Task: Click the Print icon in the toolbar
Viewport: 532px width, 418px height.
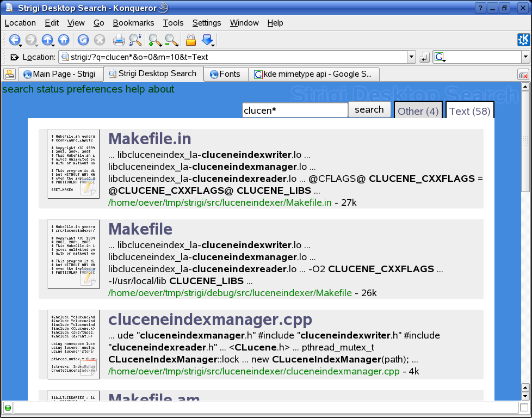Action: click(119, 40)
